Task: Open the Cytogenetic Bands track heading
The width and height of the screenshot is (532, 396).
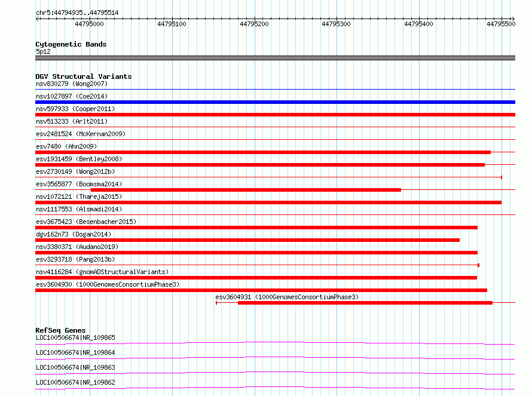Action: (71, 44)
